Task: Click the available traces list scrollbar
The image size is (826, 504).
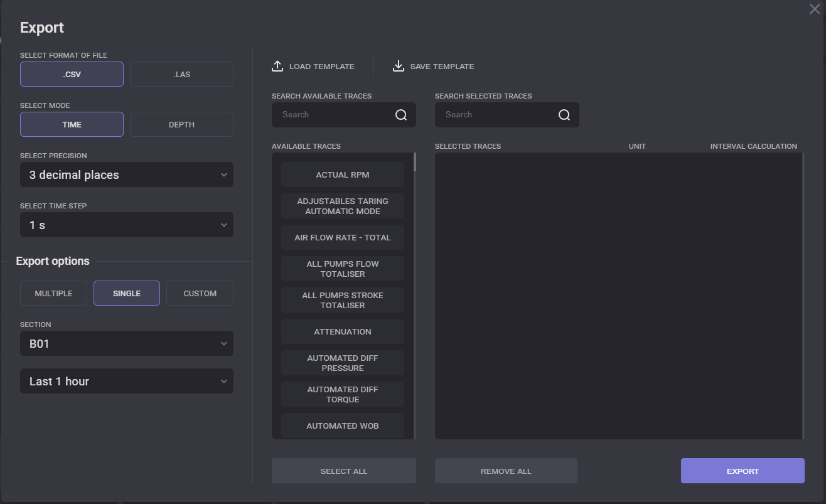Action: point(414,162)
